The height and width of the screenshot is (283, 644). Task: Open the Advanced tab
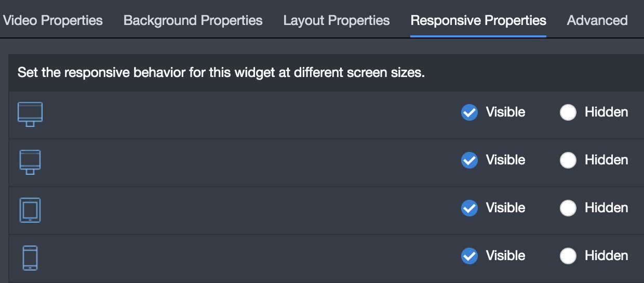[x=597, y=20]
